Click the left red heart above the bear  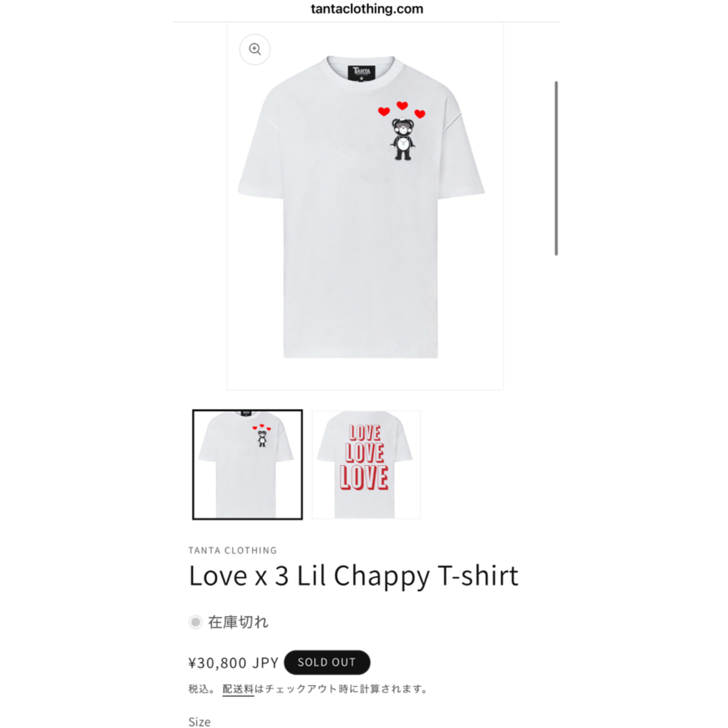pos(384,111)
